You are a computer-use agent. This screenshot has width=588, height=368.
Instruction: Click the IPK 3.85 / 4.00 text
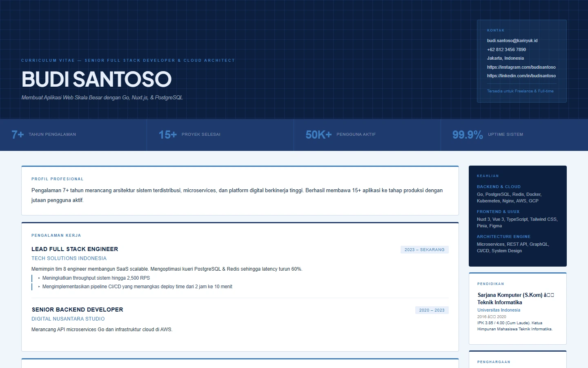pos(514,326)
